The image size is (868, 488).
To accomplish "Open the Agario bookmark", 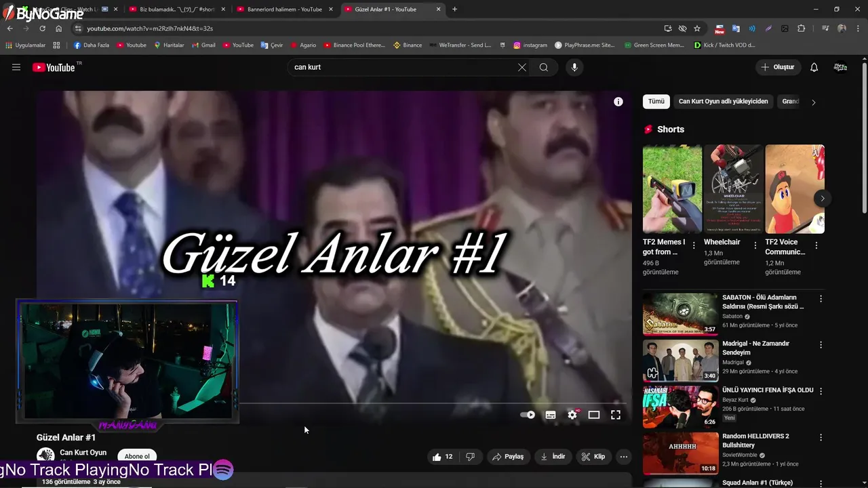I will tap(303, 45).
